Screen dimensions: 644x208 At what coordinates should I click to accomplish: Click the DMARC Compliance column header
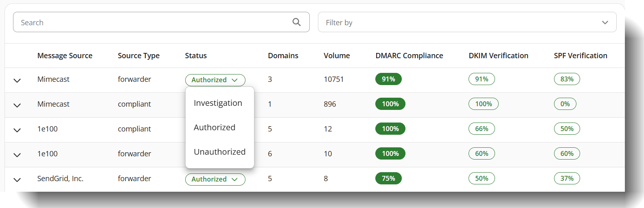pyautogui.click(x=409, y=56)
